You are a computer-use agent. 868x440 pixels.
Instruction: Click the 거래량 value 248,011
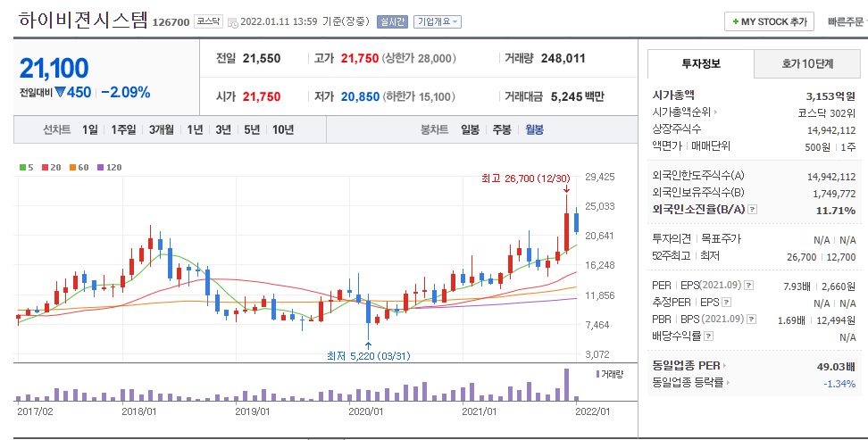563,58
